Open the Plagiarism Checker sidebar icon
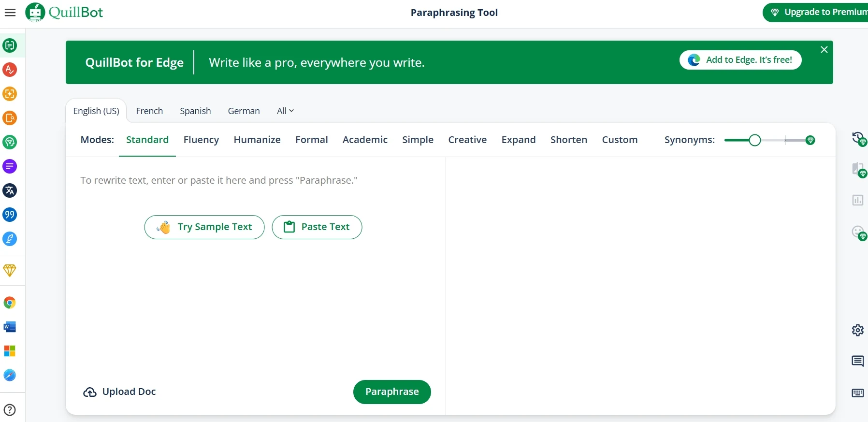The width and height of the screenshot is (868, 422). click(x=10, y=118)
